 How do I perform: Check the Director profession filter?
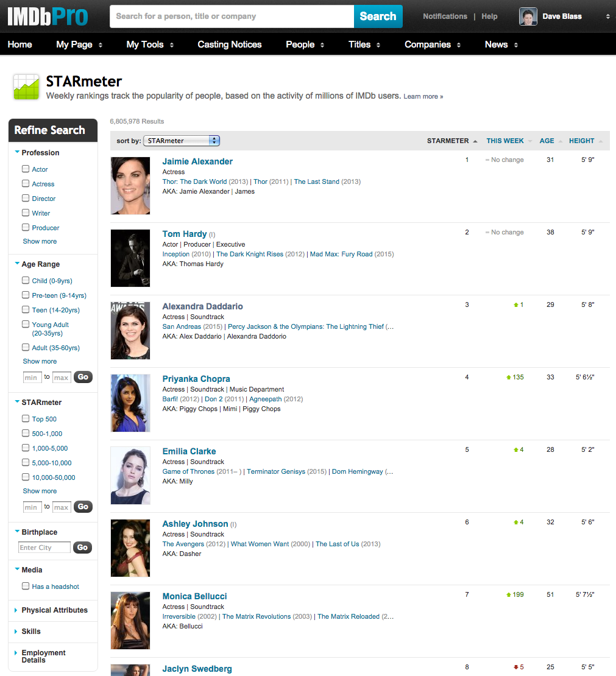point(26,199)
